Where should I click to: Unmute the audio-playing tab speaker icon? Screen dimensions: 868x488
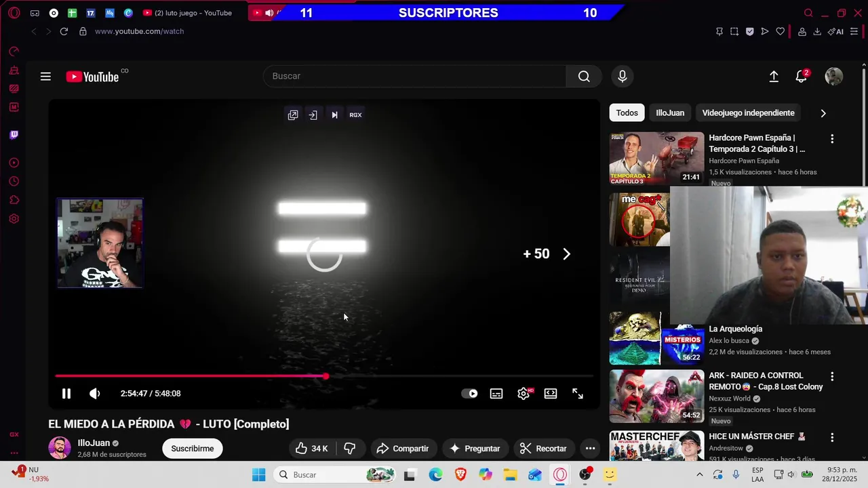[269, 13]
